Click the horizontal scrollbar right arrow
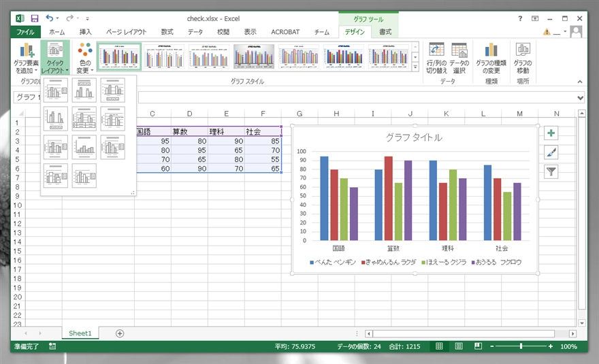599x364 pixels. click(x=572, y=333)
